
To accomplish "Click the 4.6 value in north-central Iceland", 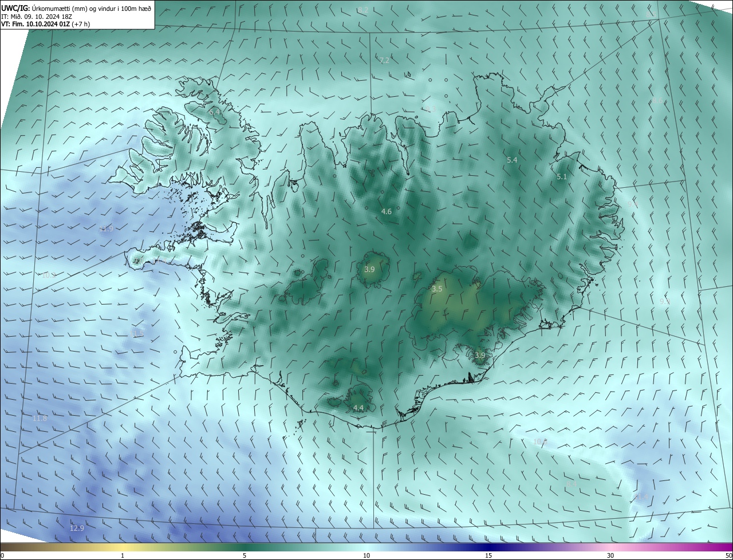I will [387, 211].
